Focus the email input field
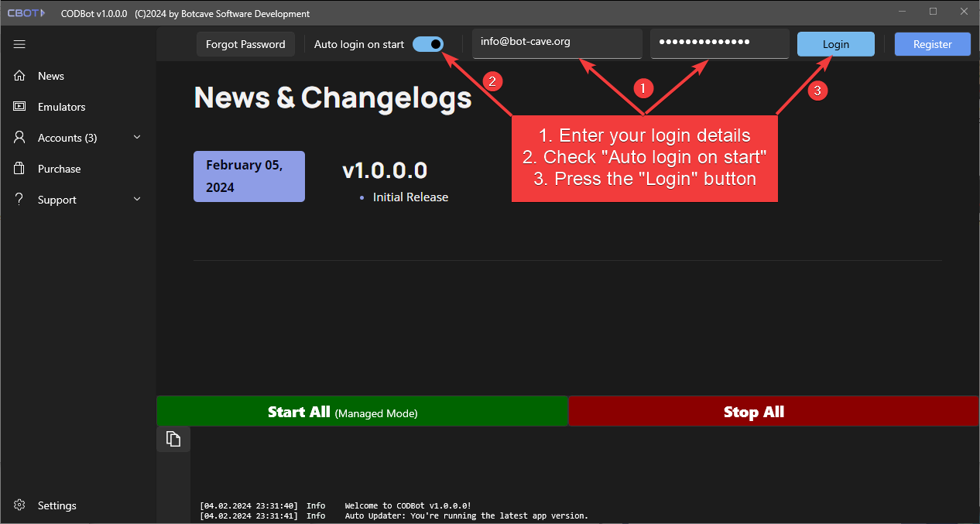The width and height of the screenshot is (980, 524). pyautogui.click(x=557, y=43)
